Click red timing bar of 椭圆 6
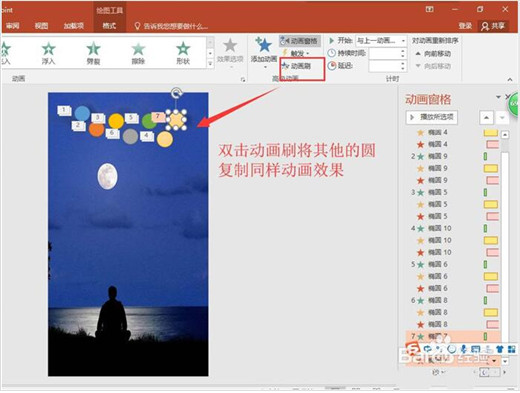The image size is (520, 393). click(493, 288)
